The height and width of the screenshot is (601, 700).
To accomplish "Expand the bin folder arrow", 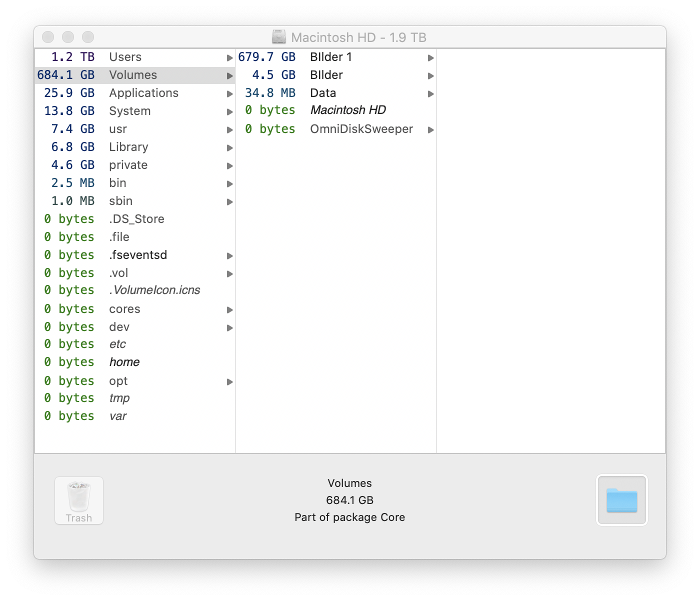I will 230,184.
